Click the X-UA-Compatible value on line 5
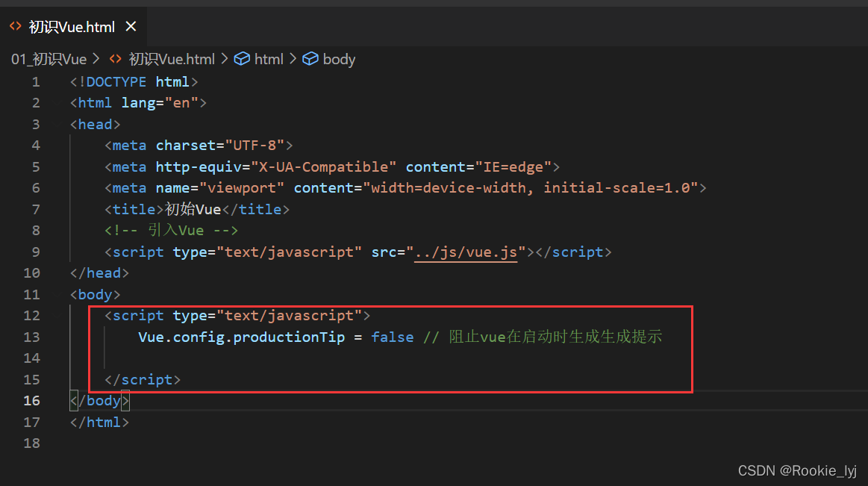868x486 pixels. coord(324,167)
